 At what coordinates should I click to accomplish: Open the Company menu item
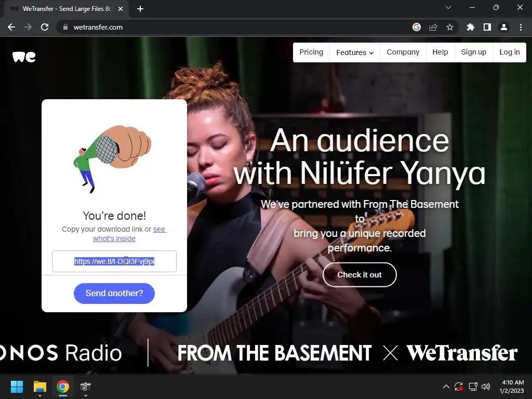[x=403, y=52]
